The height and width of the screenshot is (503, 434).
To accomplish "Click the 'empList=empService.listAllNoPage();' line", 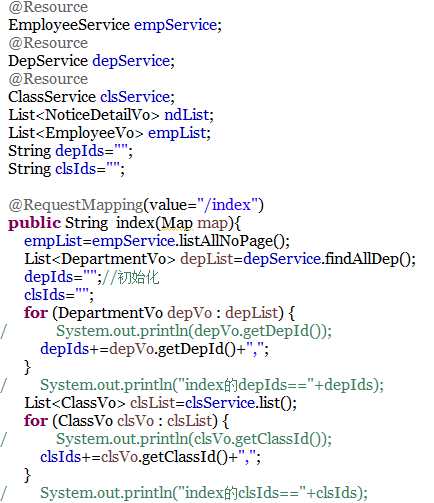I will (x=157, y=241).
